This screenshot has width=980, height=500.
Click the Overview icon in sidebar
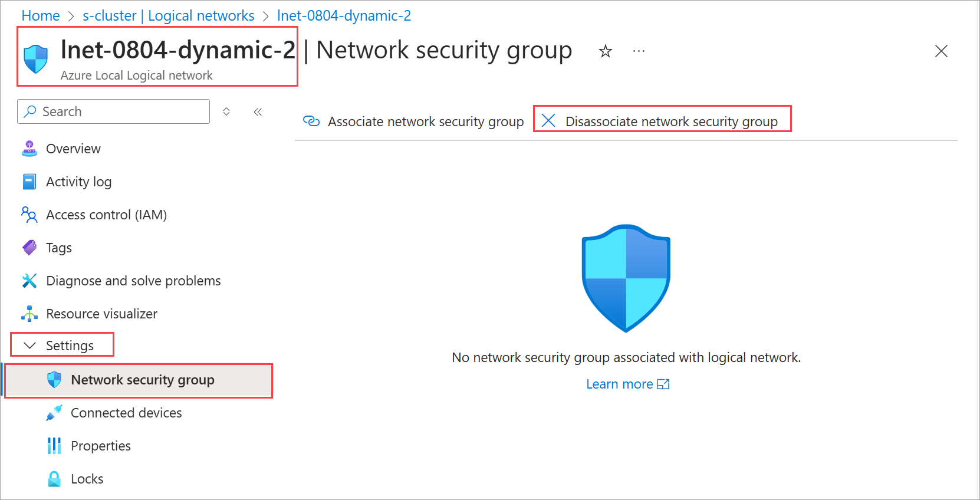pos(29,149)
